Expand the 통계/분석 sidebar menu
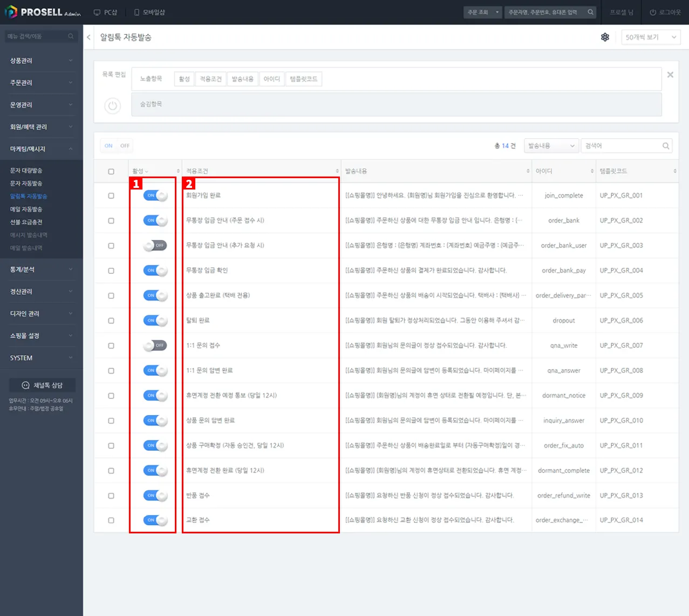 click(x=42, y=269)
